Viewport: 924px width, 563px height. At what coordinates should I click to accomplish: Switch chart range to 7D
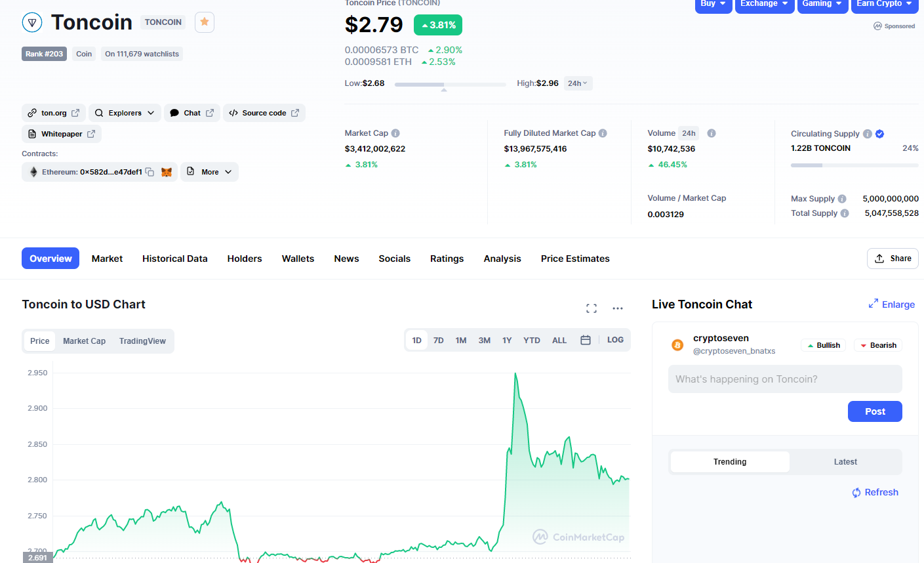439,341
